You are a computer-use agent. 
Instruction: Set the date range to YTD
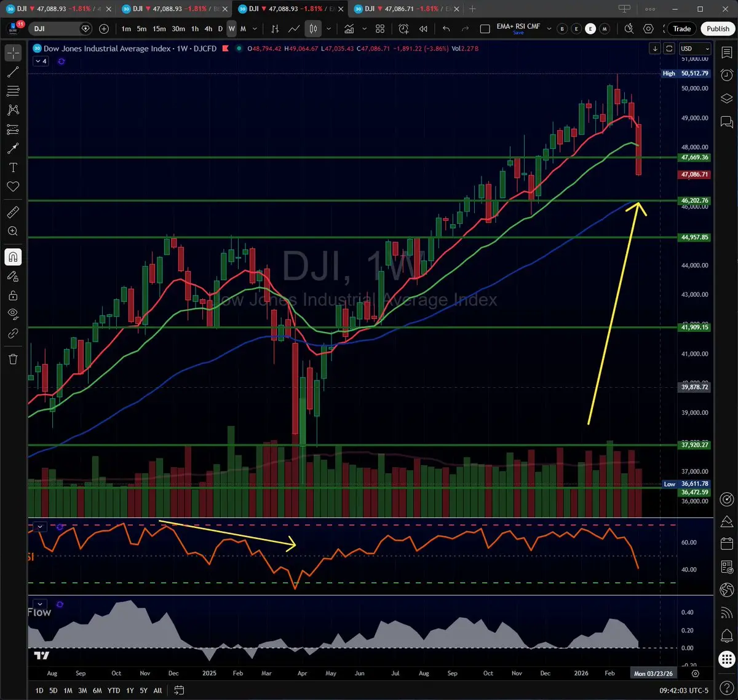(x=113, y=690)
